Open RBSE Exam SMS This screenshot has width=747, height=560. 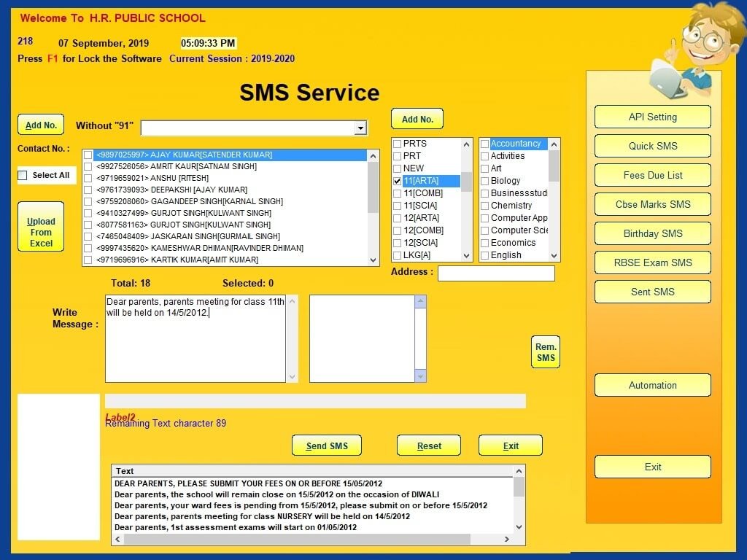point(653,262)
